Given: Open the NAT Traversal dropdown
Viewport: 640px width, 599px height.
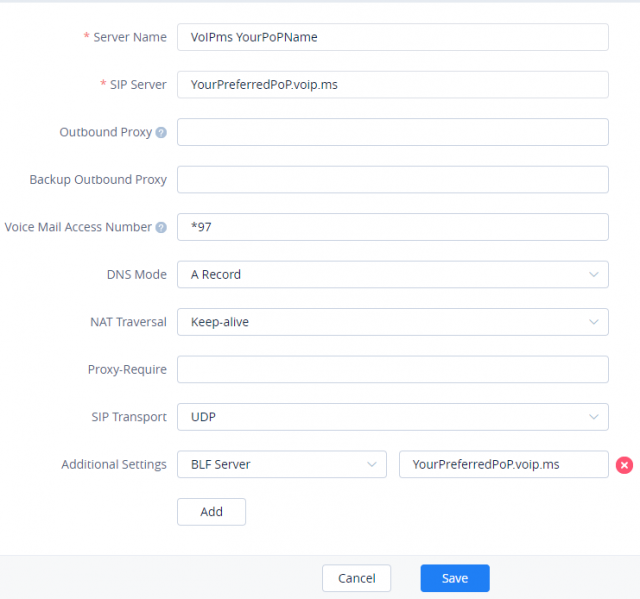Looking at the screenshot, I should [x=393, y=322].
